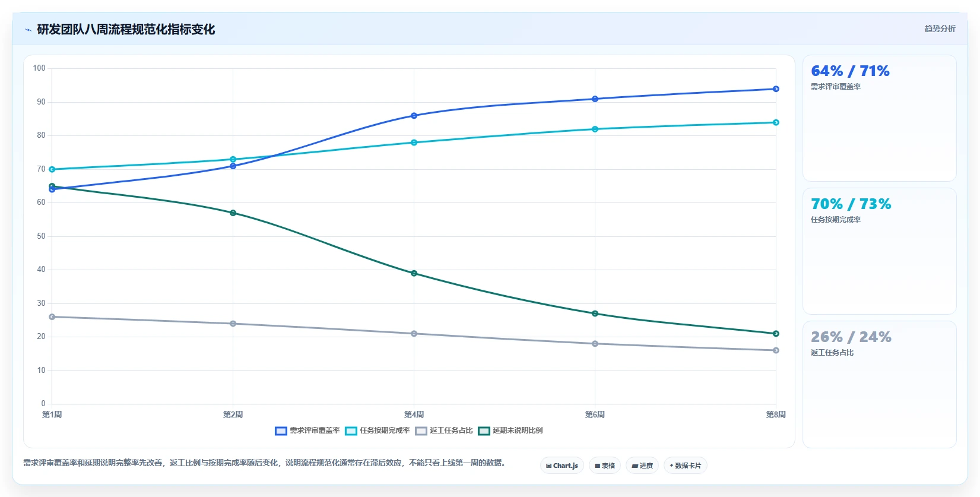Click the 数据卡片 tag chip
Image resolution: width=980 pixels, height=497 pixels.
coord(686,466)
